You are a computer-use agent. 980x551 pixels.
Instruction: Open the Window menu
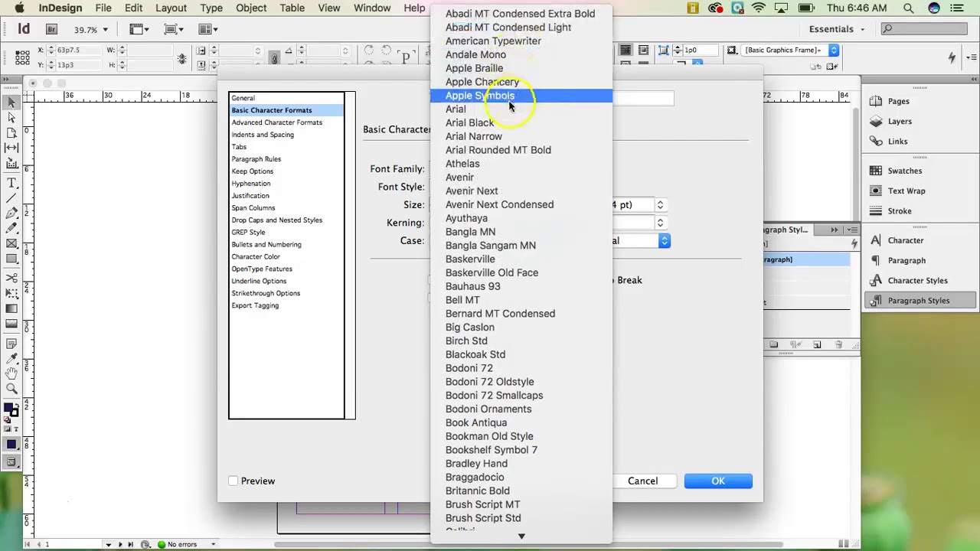pyautogui.click(x=372, y=8)
